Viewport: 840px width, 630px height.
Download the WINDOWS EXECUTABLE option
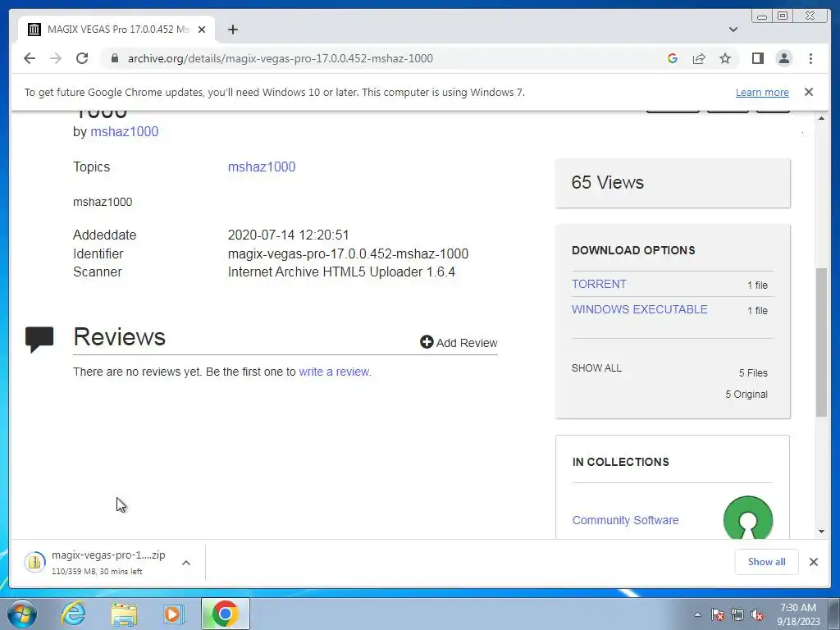click(x=639, y=309)
